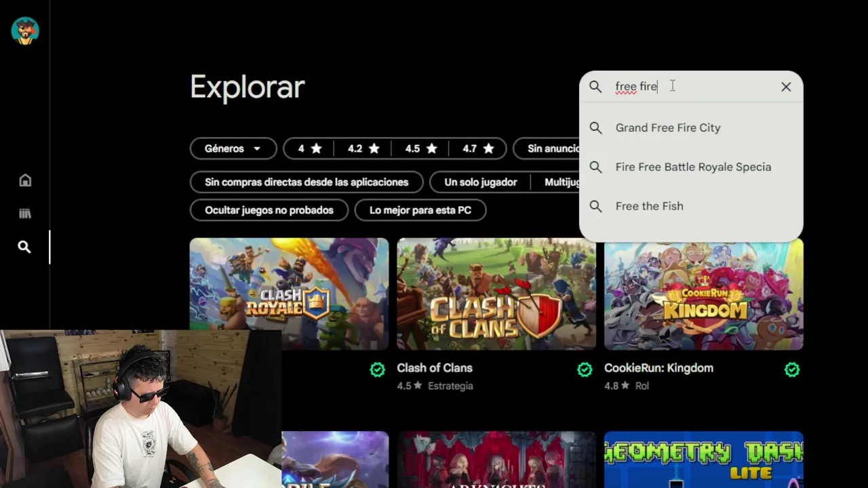Viewport: 868px width, 488px height.
Task: Filter by 4.5 stars rating
Action: point(421,148)
